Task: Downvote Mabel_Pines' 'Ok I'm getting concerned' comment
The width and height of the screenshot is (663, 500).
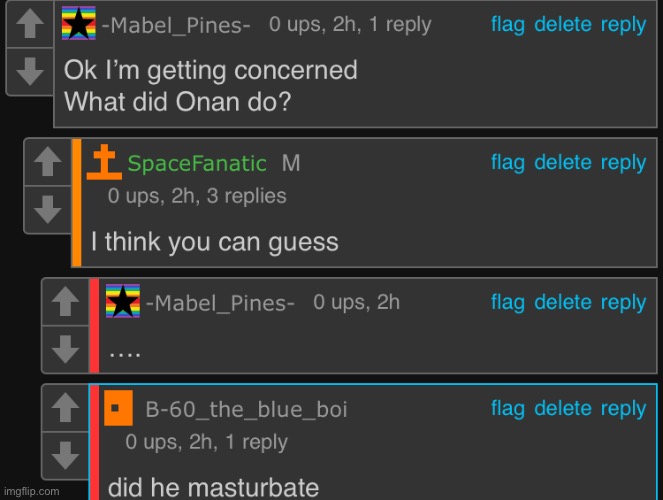Action: (x=31, y=69)
